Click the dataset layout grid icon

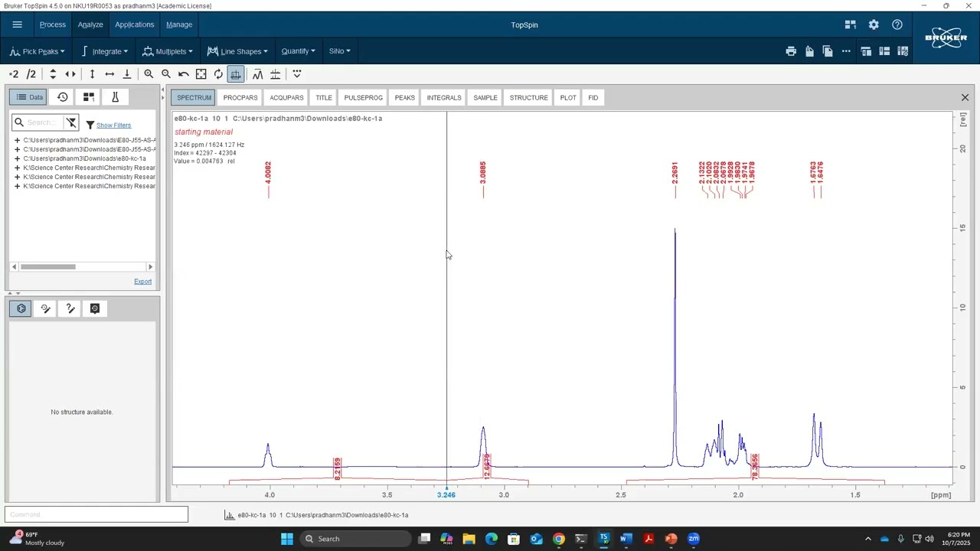click(89, 97)
